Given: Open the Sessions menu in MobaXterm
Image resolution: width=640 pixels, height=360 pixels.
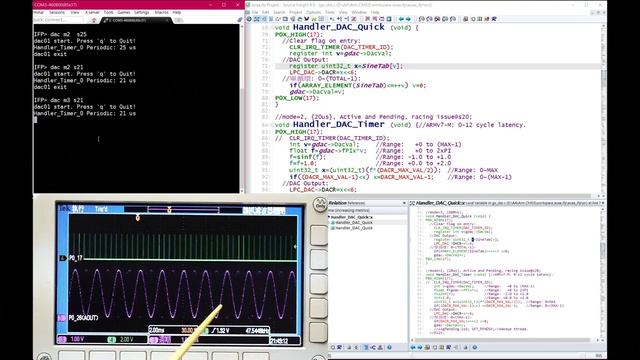Looking at the screenshot, I should [x=57, y=13].
